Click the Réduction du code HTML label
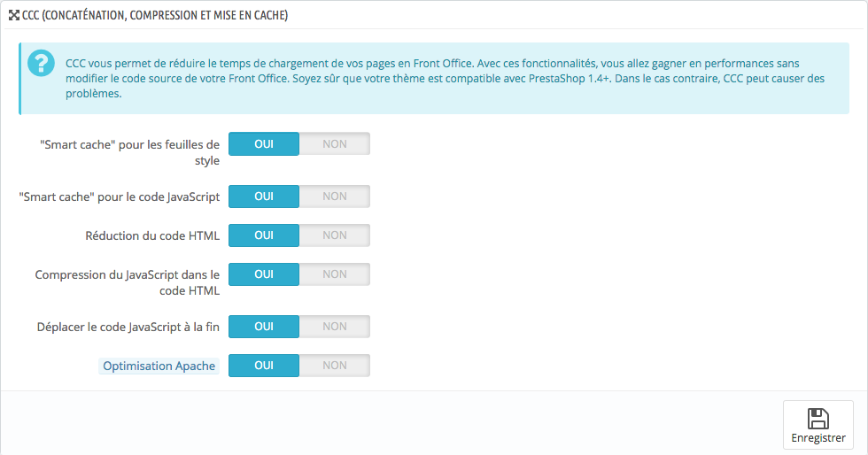This screenshot has width=868, height=455. [x=152, y=235]
